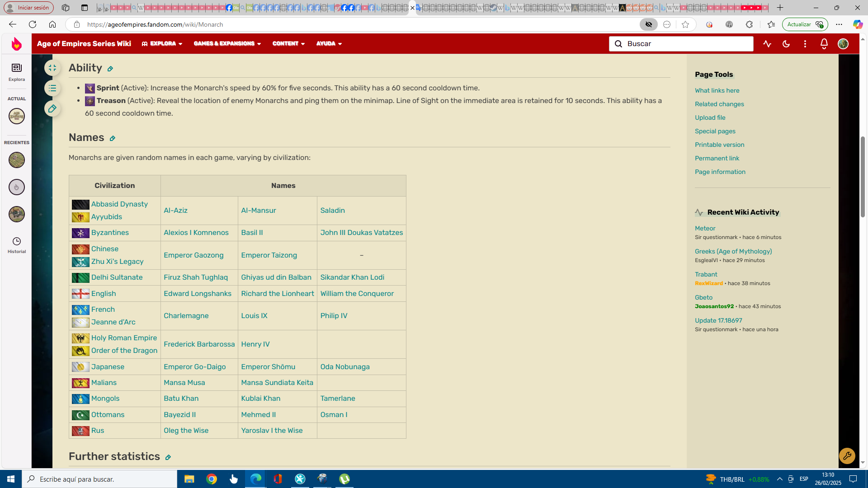868x488 pixels.
Task: Open a new browser tab
Action: (x=780, y=8)
